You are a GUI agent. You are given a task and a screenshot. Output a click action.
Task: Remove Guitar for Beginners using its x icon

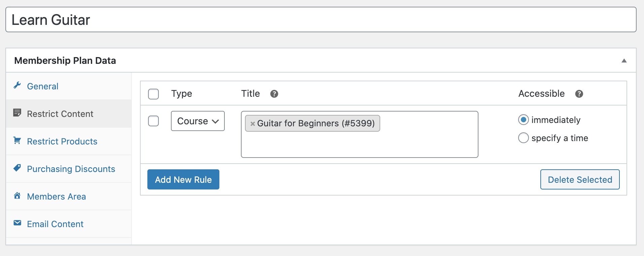click(x=253, y=124)
